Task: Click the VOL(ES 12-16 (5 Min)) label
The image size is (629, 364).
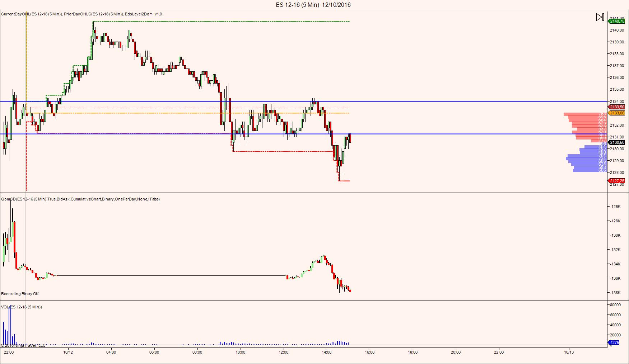Action: (22, 307)
